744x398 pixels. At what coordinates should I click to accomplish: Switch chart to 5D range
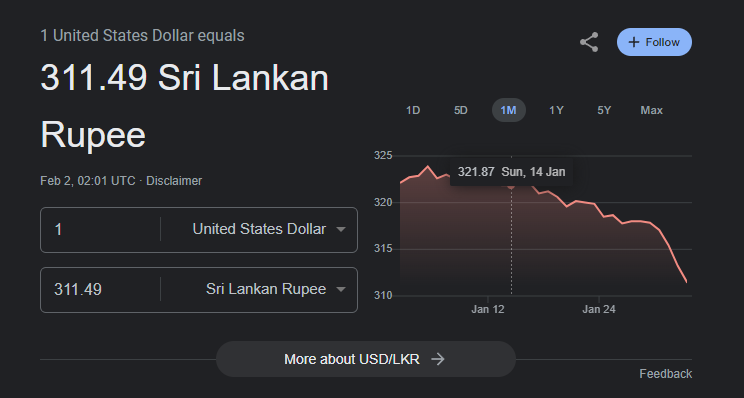pyautogui.click(x=461, y=111)
